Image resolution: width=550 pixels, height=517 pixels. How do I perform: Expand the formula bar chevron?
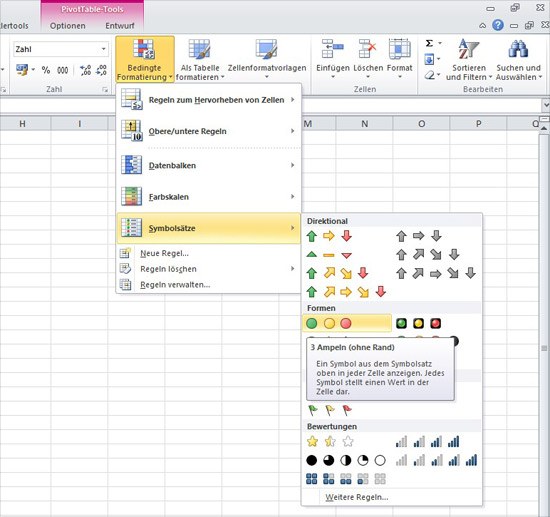coord(546,105)
